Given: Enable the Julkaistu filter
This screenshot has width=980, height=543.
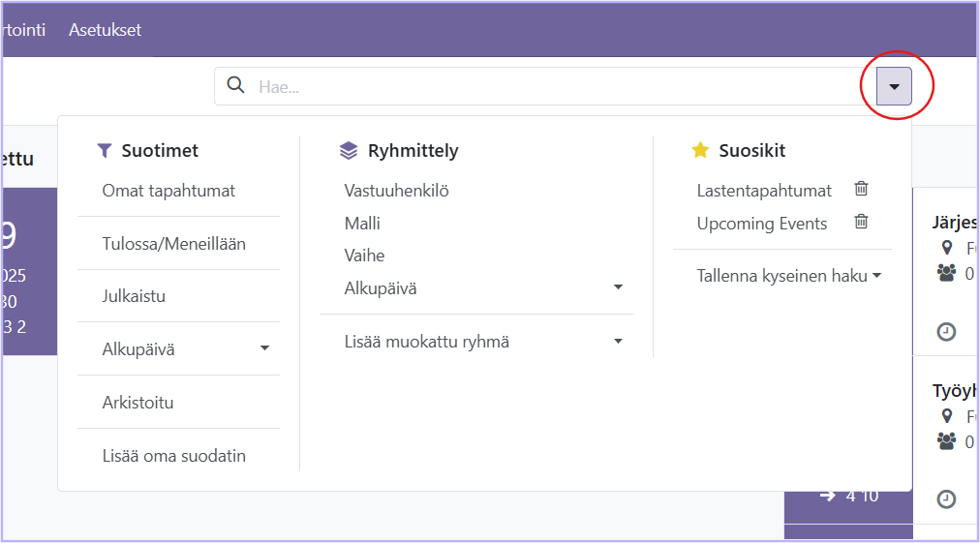Looking at the screenshot, I should [134, 296].
